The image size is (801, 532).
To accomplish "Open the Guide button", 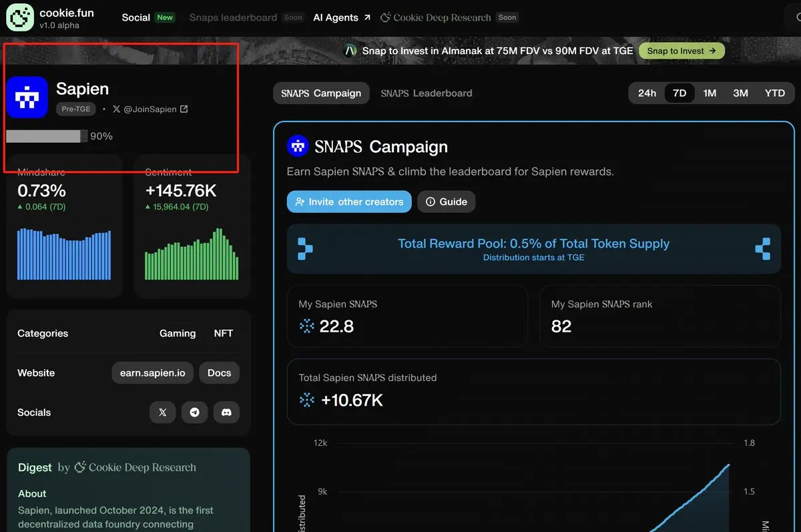I will 447,202.
